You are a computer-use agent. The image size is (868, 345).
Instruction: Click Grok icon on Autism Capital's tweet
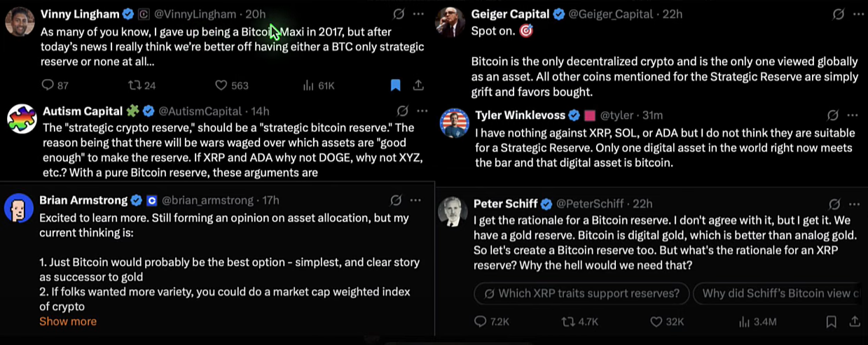(403, 111)
